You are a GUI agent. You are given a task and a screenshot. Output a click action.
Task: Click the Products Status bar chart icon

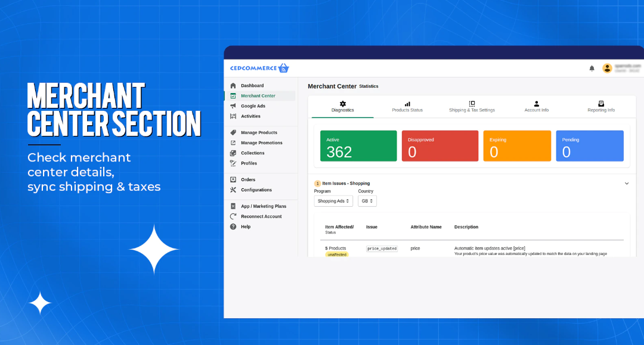coord(407,104)
